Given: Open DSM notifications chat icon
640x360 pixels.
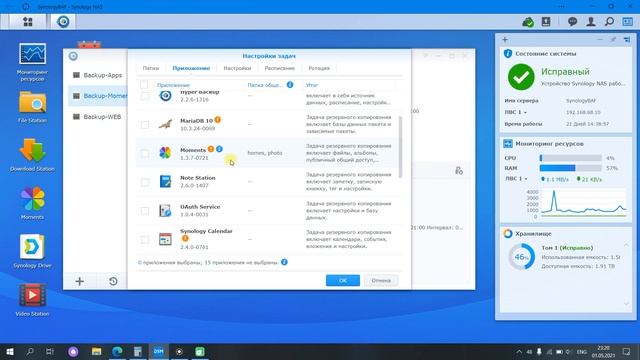Looking at the screenshot, I should (572, 22).
